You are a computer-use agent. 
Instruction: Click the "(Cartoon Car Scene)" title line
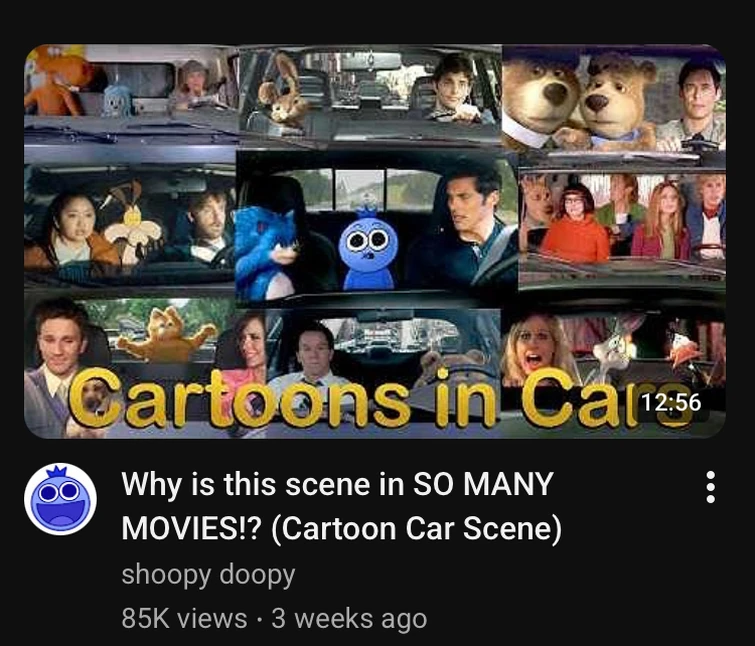[x=416, y=529]
